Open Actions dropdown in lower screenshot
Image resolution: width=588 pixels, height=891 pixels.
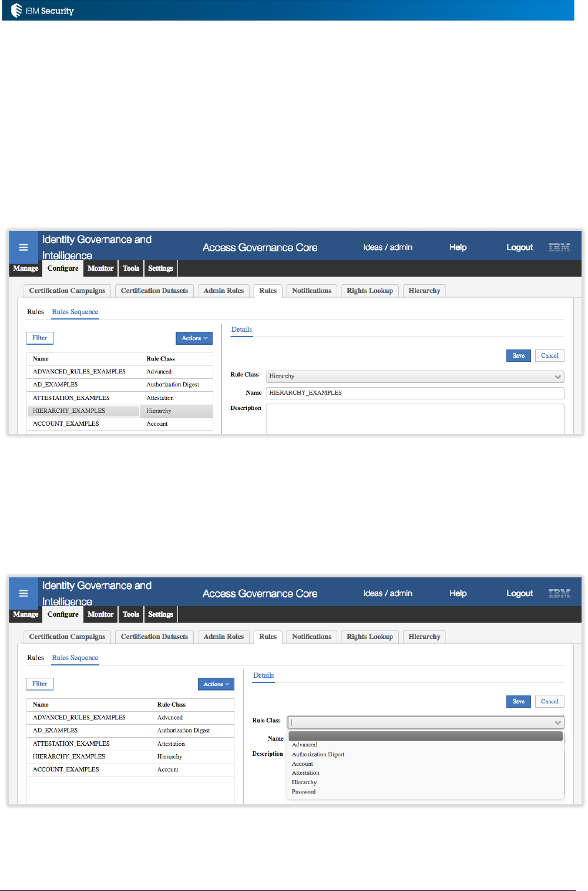pos(216,684)
